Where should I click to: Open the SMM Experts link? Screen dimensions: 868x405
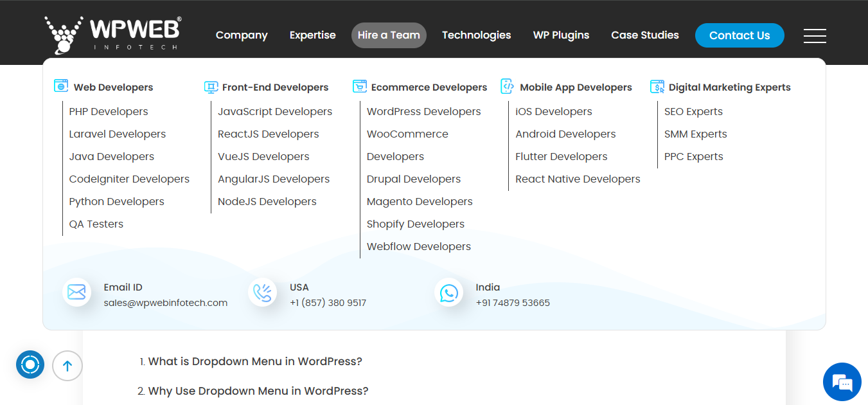point(696,134)
